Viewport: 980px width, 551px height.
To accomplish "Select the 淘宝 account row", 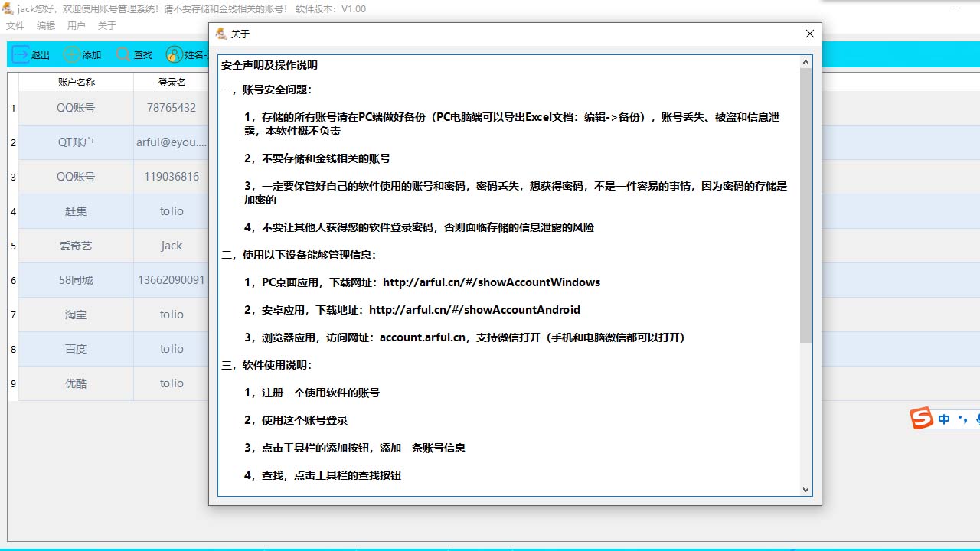I will (76, 315).
